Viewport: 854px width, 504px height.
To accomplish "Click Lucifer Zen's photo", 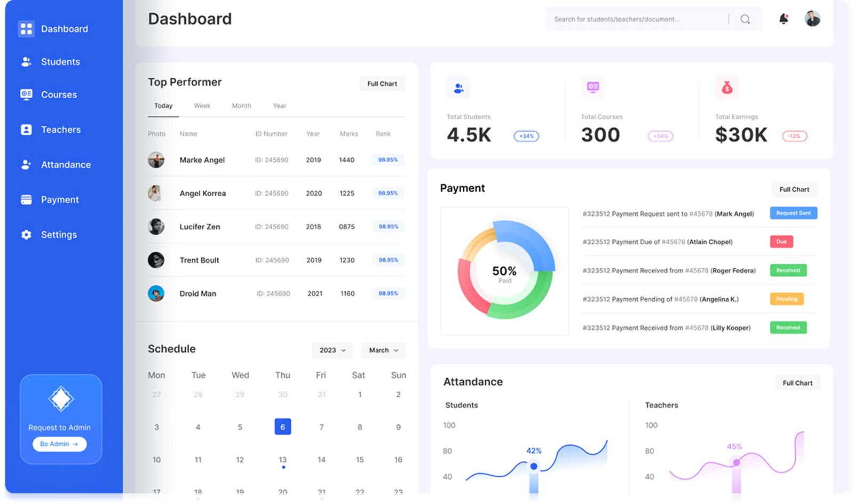I will [x=156, y=227].
